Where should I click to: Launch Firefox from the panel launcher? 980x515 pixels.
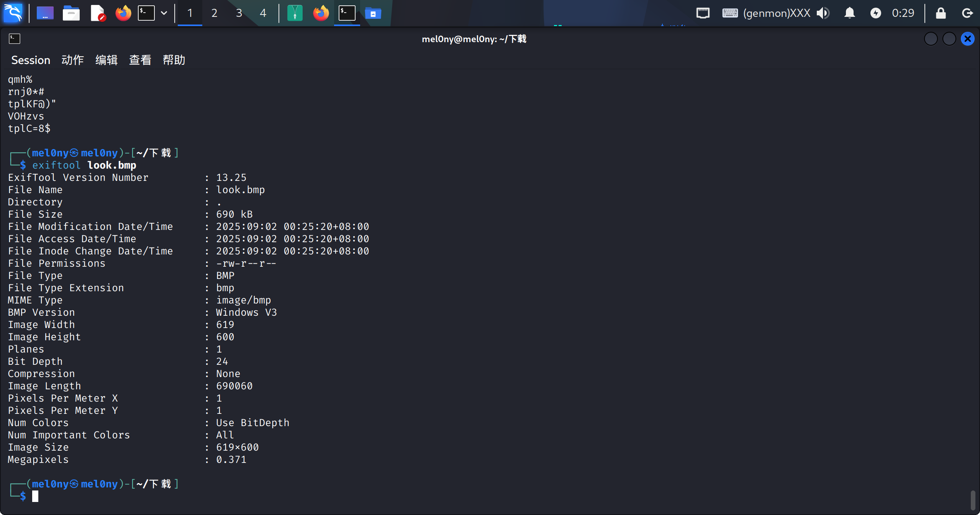click(x=123, y=13)
